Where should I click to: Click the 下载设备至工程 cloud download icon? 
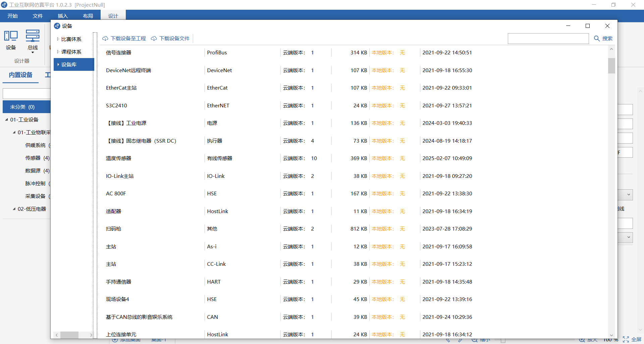tap(105, 39)
